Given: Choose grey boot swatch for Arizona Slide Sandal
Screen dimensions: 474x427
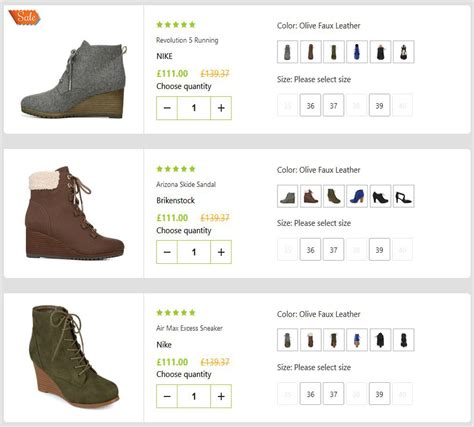Looking at the screenshot, I should [x=287, y=196].
